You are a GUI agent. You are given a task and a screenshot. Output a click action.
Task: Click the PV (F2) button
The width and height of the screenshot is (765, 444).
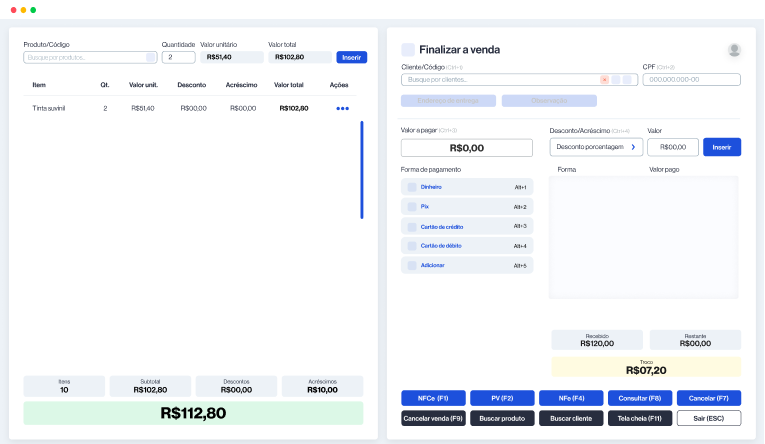502,398
